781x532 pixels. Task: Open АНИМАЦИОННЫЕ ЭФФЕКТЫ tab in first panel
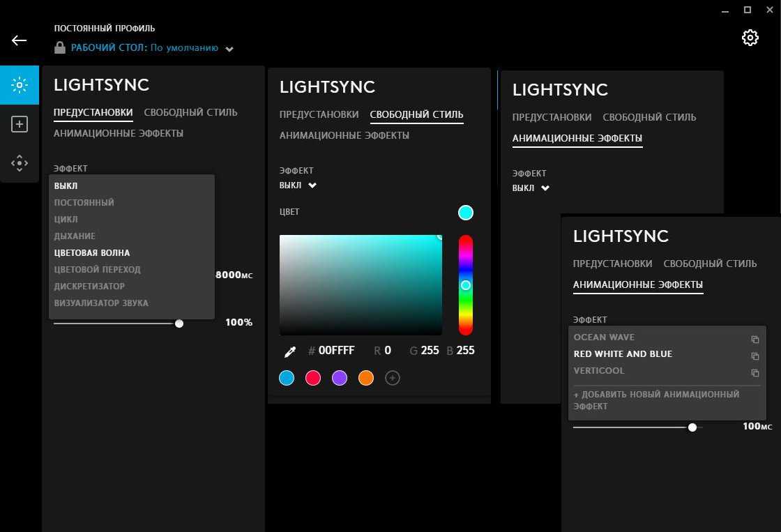click(119, 133)
